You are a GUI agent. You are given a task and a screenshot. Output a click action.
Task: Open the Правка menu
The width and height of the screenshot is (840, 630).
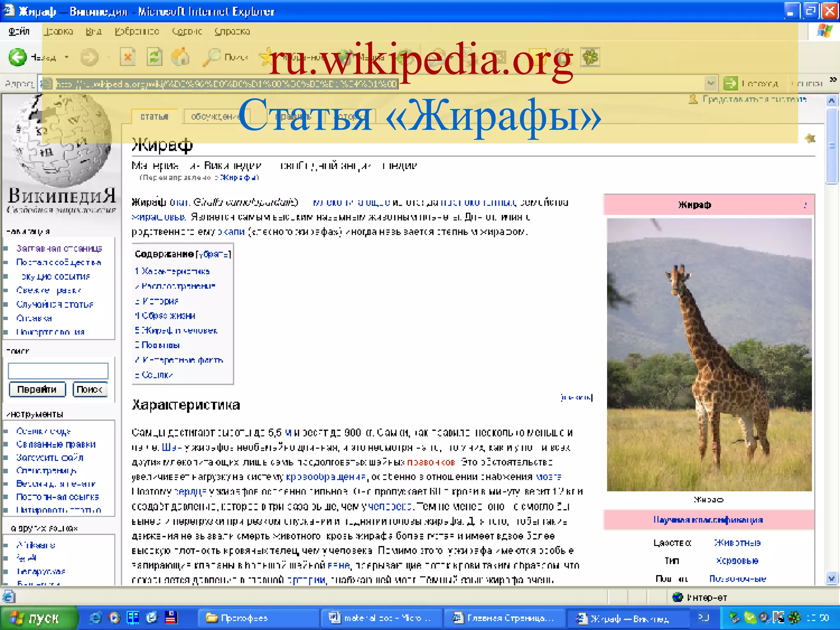click(x=58, y=31)
